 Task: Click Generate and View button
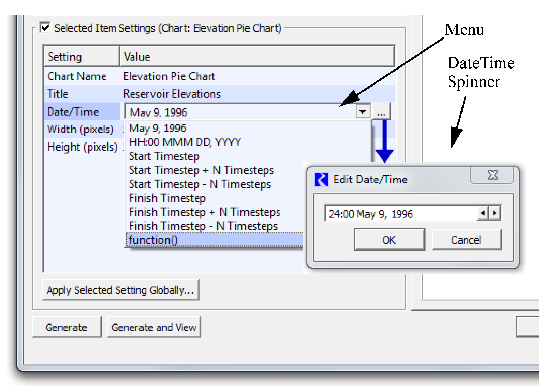click(x=154, y=327)
